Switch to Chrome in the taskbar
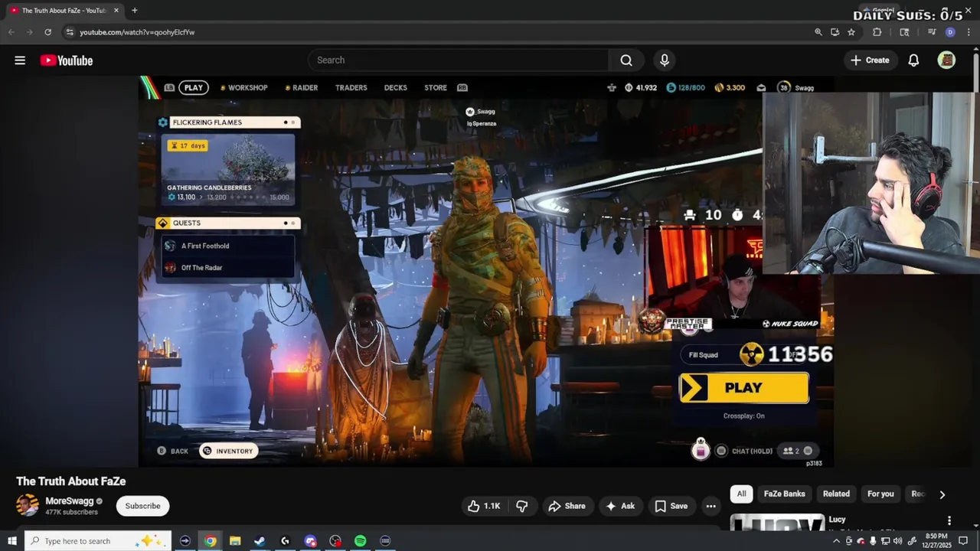The width and height of the screenshot is (980, 551). pos(210,541)
